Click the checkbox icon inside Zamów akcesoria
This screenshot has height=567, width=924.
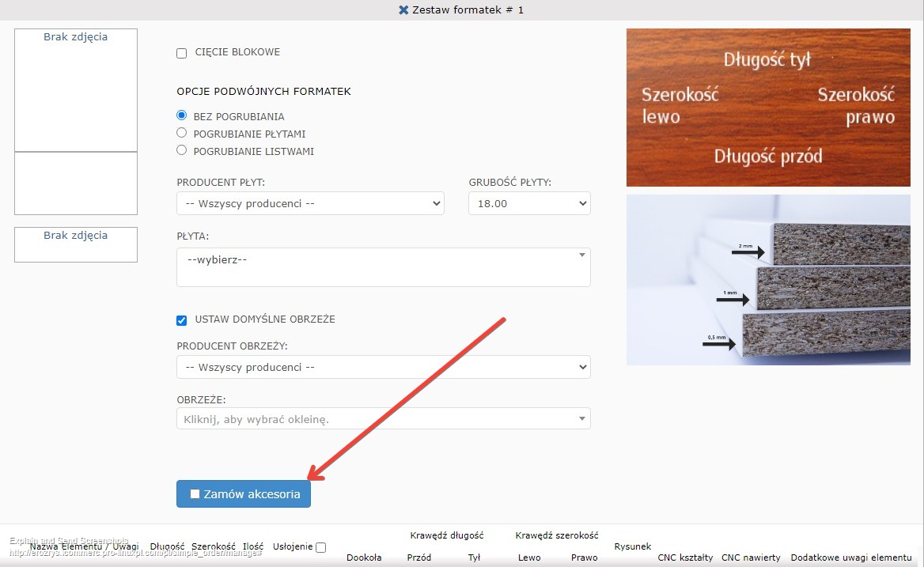coord(195,494)
